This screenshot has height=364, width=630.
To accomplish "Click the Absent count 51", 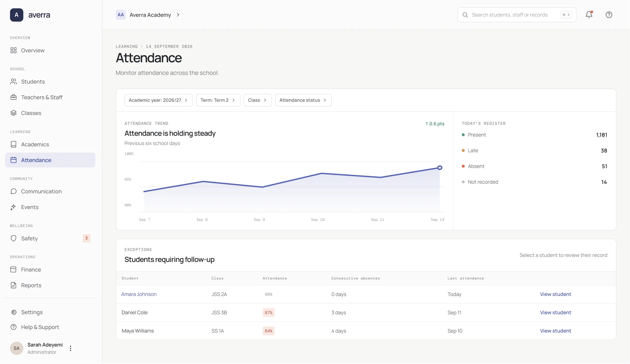I will [x=605, y=166].
